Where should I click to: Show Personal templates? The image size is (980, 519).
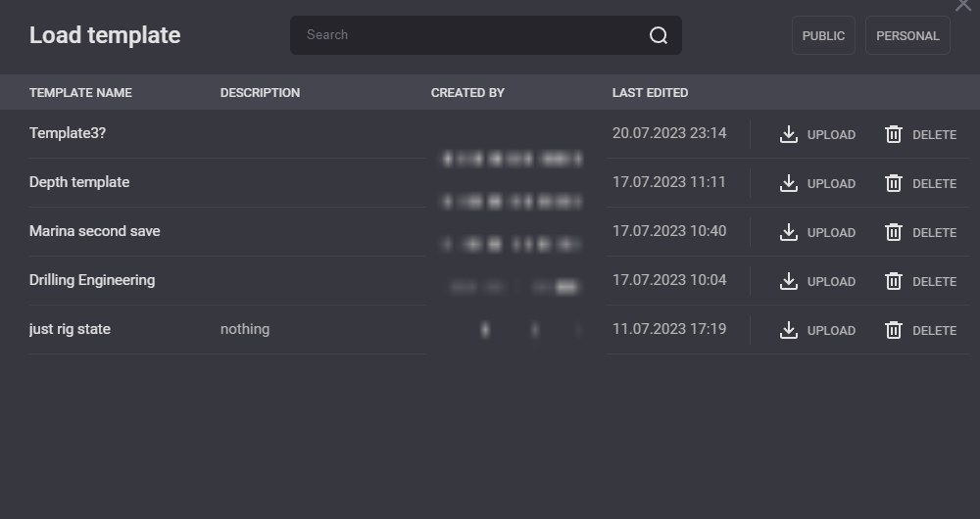point(907,35)
